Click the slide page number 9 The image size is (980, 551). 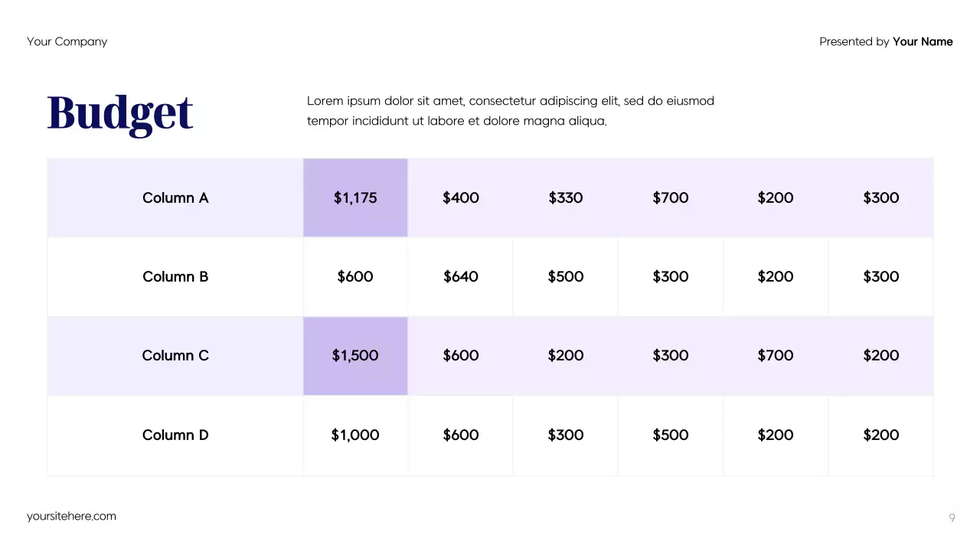tap(952, 518)
